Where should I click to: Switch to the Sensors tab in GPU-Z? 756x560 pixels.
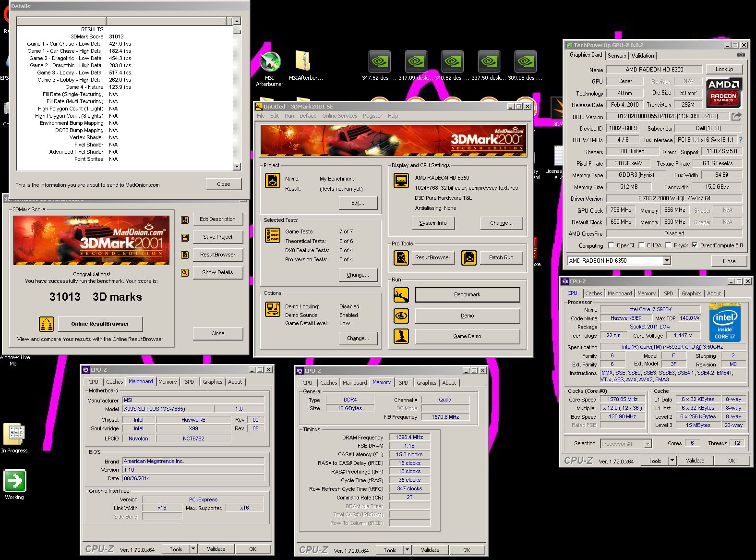(x=617, y=56)
